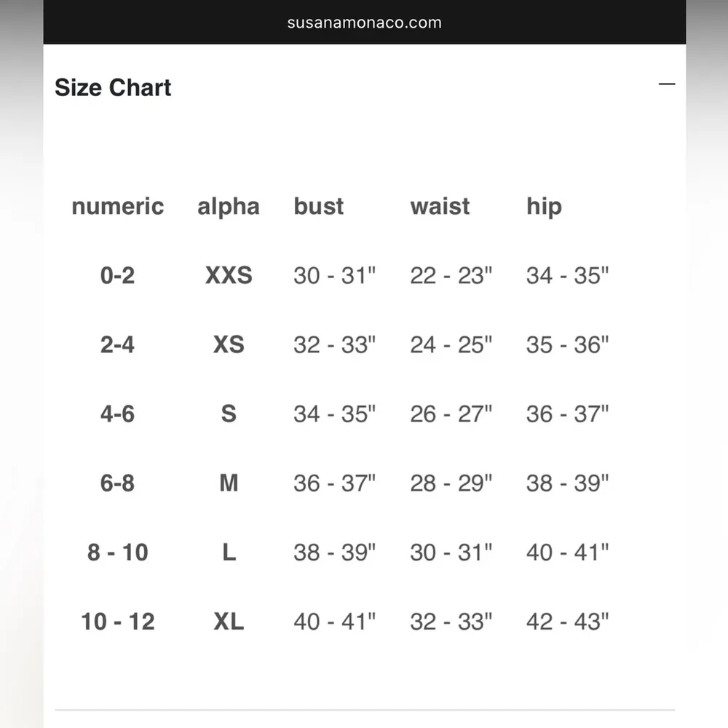This screenshot has width=728, height=728.
Task: Select the 24 - 25" waist measurement
Action: point(451,344)
